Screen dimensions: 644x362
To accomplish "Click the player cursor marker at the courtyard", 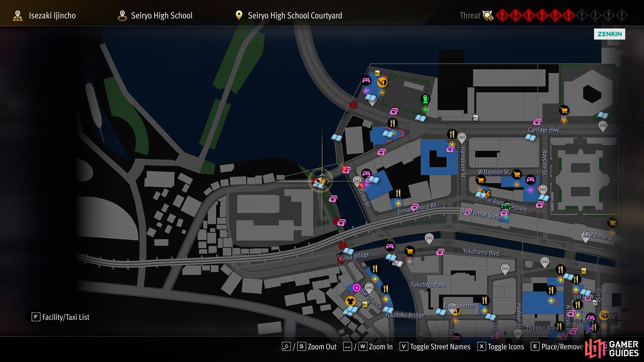I will click(321, 181).
